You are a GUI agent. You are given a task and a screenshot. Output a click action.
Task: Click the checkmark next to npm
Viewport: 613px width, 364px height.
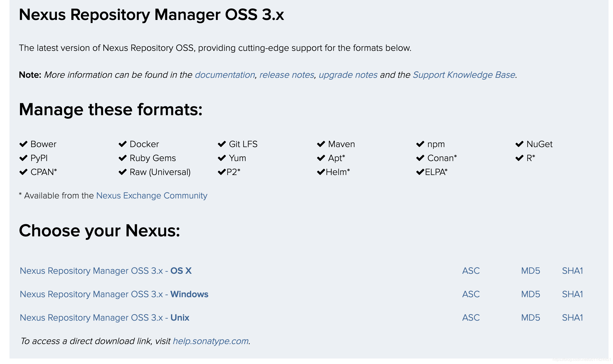pos(420,144)
